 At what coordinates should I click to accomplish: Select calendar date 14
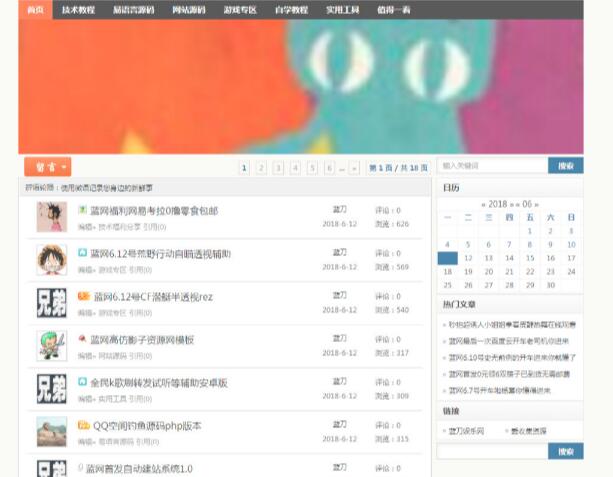click(x=509, y=258)
